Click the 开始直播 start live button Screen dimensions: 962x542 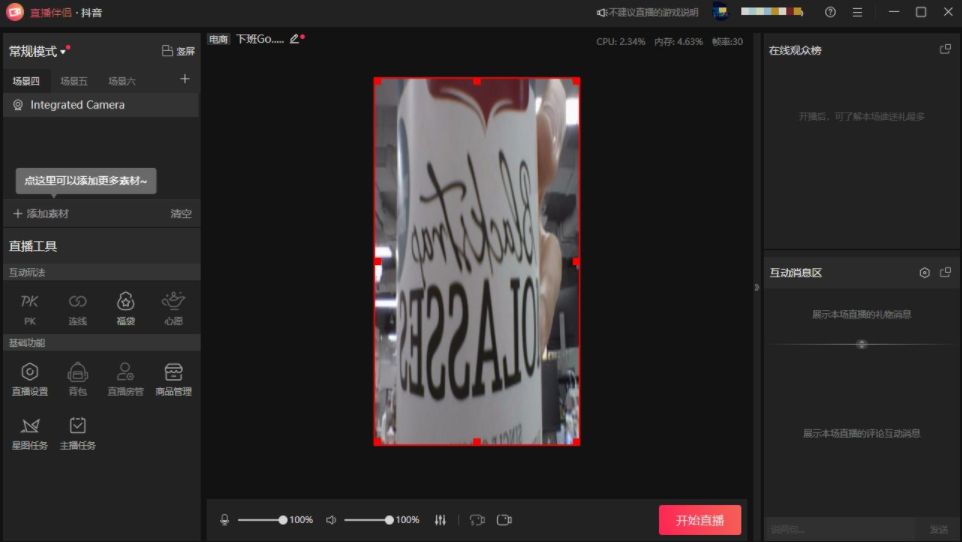pos(699,520)
